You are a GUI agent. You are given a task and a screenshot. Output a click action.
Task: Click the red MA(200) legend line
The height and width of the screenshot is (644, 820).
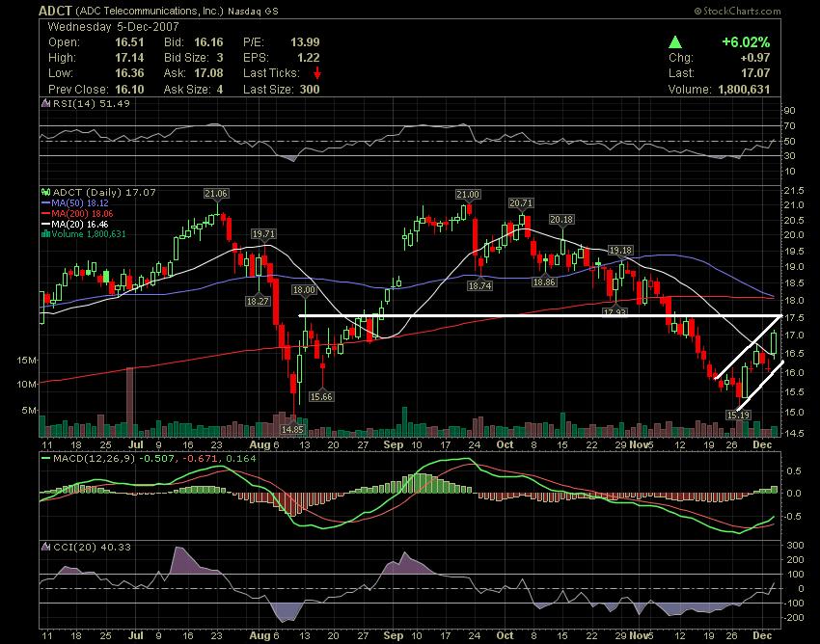pos(46,213)
